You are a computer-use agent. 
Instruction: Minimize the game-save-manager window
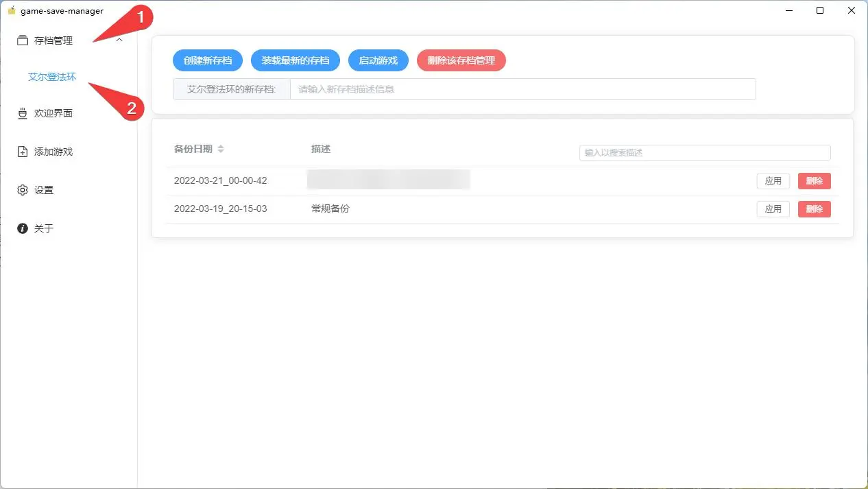[788, 10]
